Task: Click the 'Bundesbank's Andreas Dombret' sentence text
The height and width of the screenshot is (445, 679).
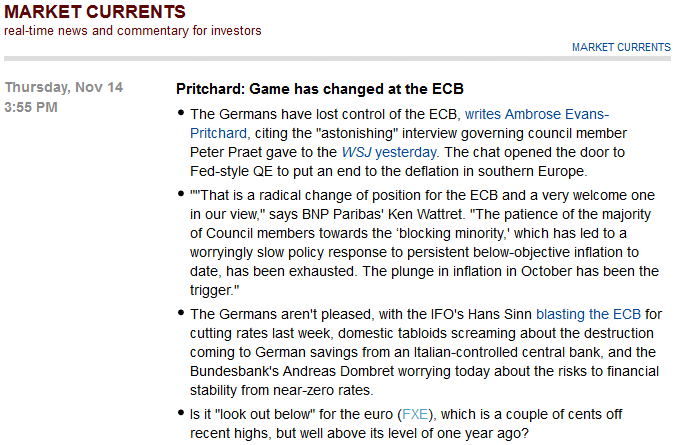Action: tap(424, 371)
